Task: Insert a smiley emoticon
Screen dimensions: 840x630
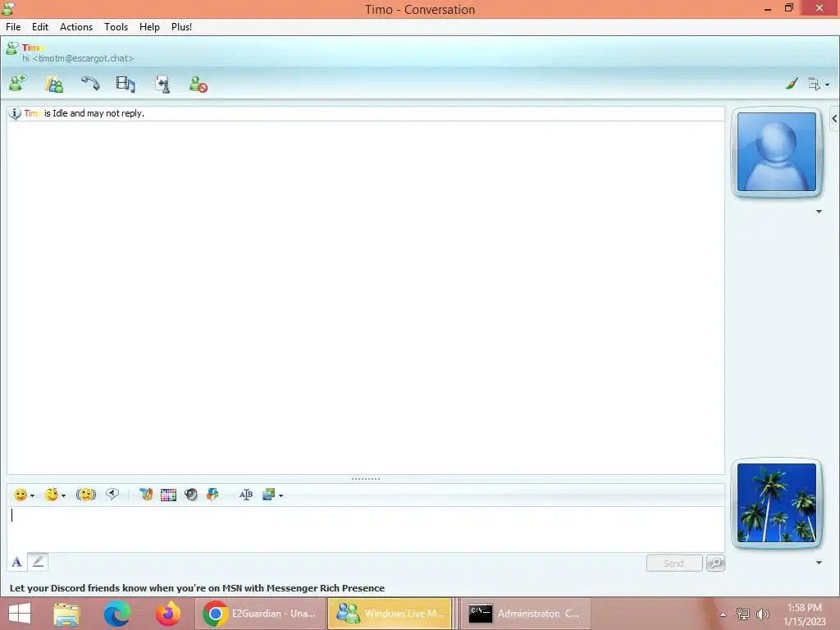Action: (x=21, y=495)
